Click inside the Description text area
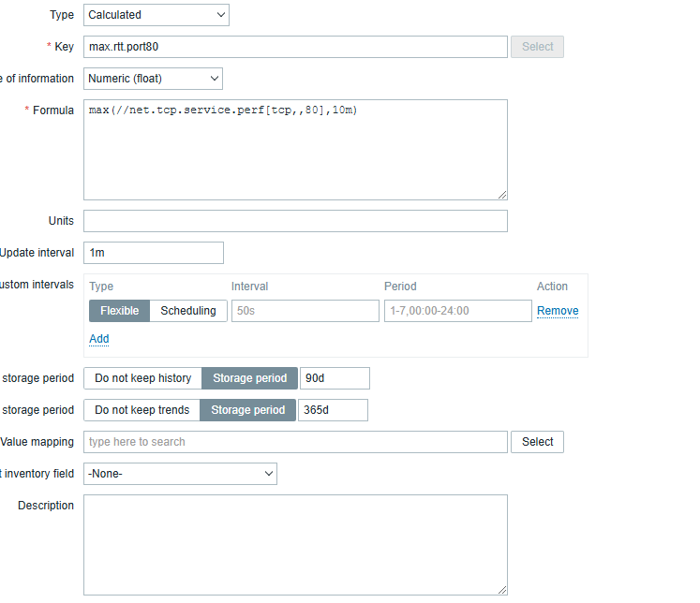Viewport: 700px width, 603px height. click(295, 545)
